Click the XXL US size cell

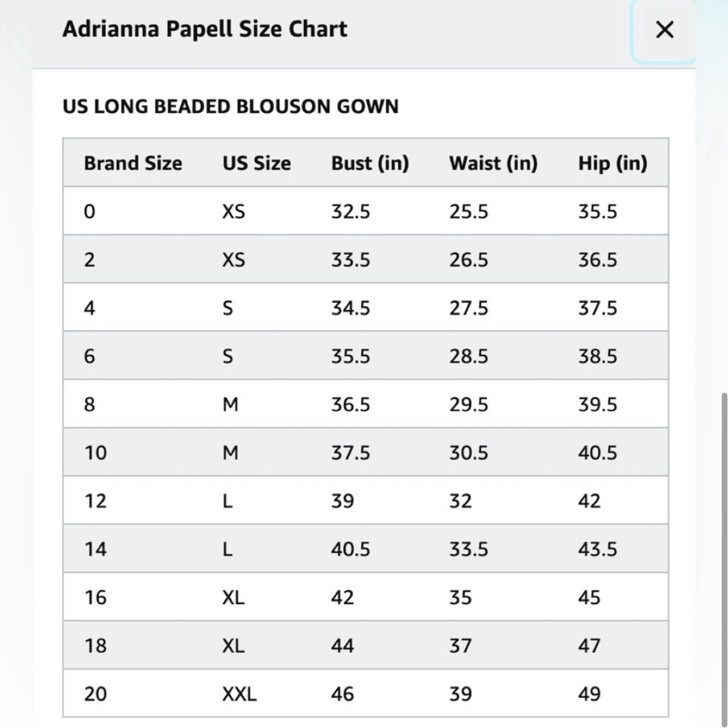pos(239,694)
